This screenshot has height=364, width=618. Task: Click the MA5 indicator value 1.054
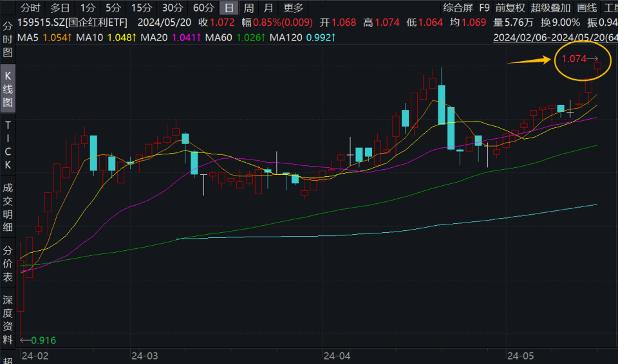57,38
